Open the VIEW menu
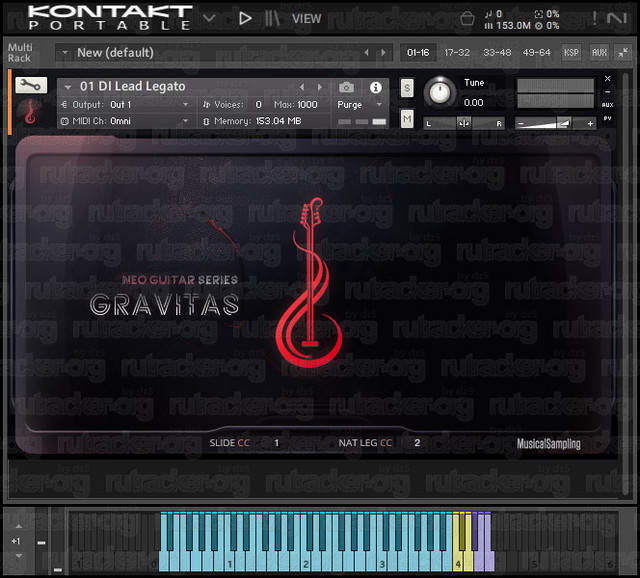This screenshot has width=640, height=578. point(307,19)
